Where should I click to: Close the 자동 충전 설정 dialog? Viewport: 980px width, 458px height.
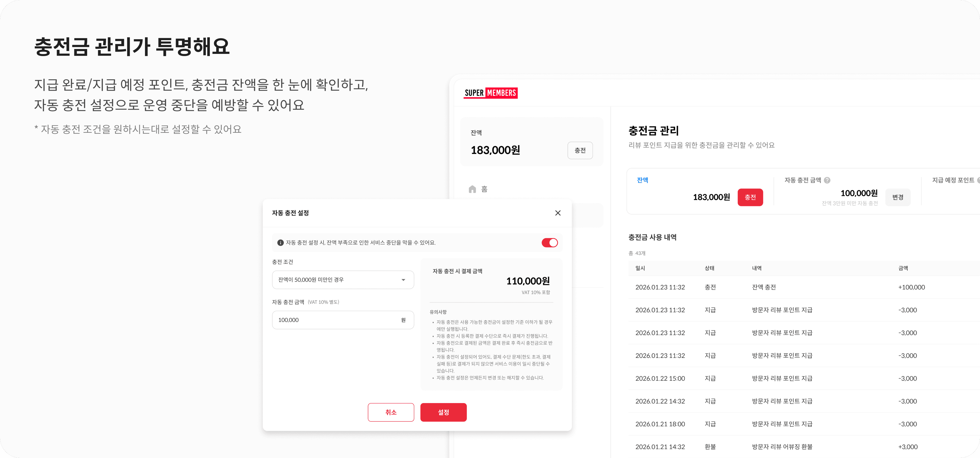[x=558, y=213]
